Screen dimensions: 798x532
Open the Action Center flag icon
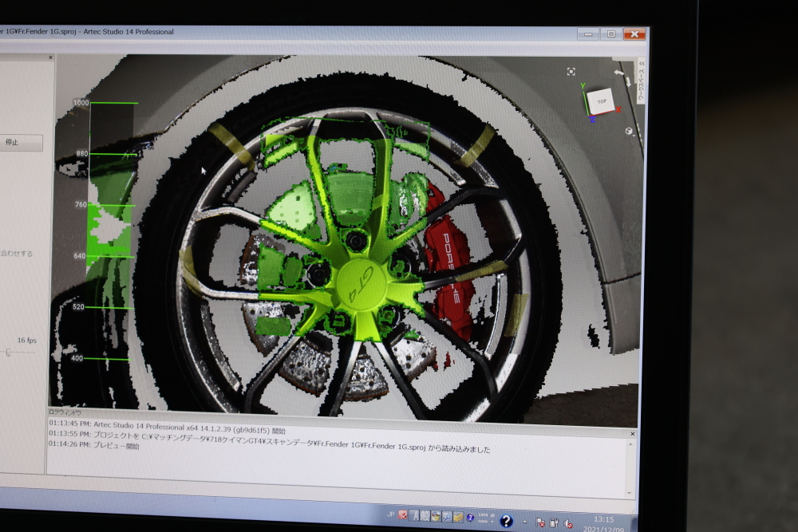coord(540,522)
